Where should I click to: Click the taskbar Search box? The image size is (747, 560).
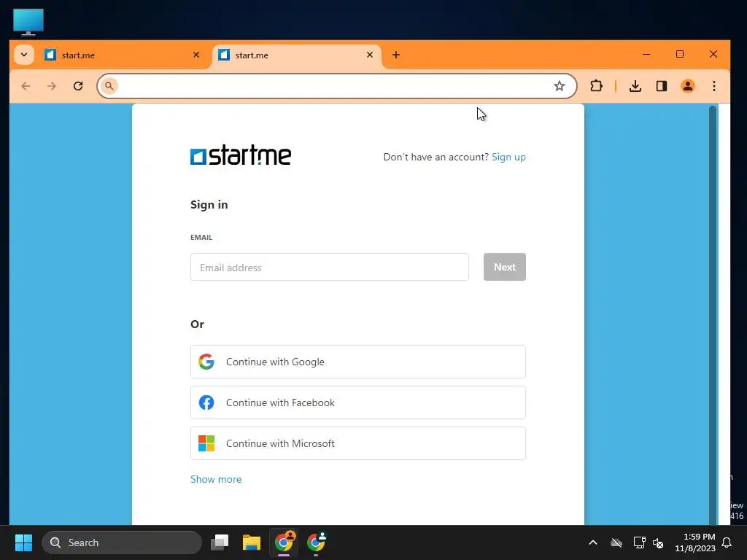coord(122,542)
